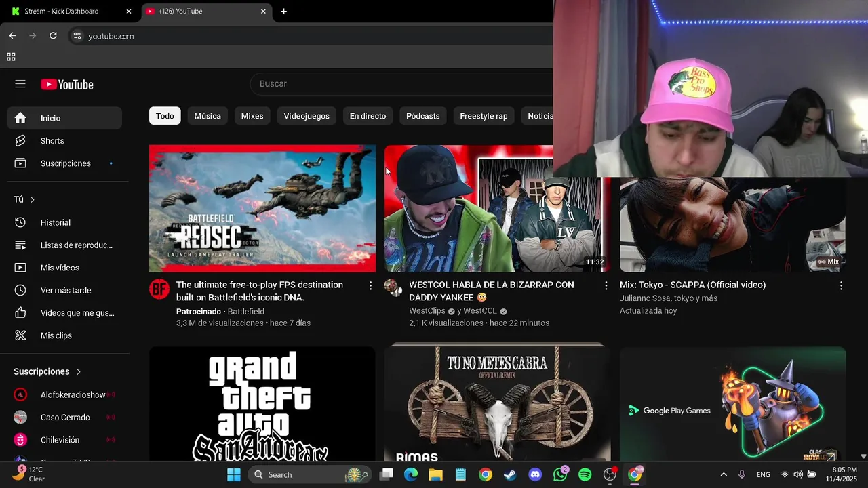
Task: Open Ver más tarde list
Action: (64, 290)
